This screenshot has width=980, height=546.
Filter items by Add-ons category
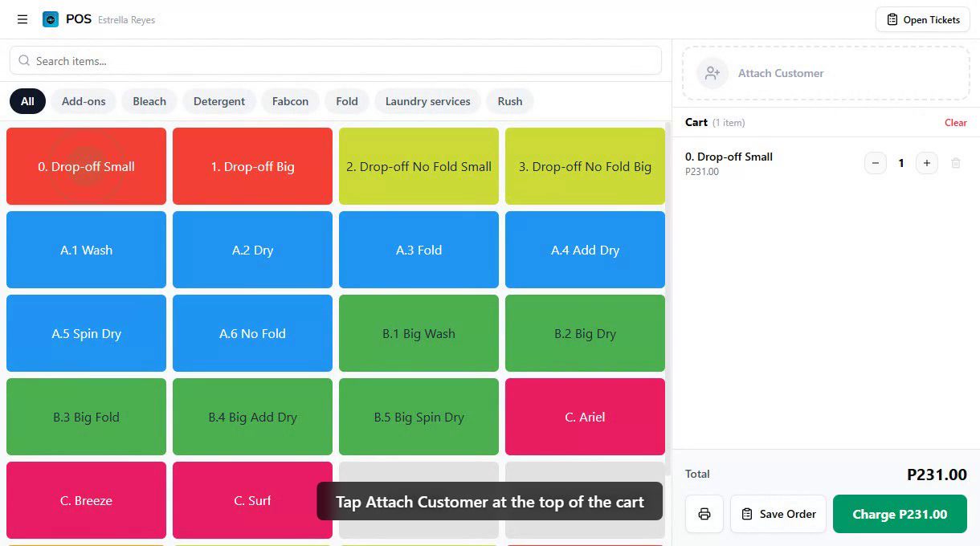[84, 101]
